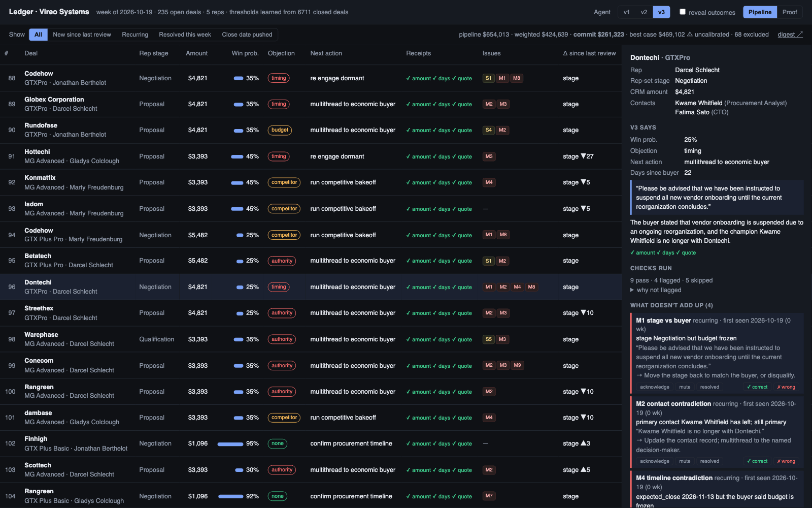Sort by the Win prob. column header

245,53
